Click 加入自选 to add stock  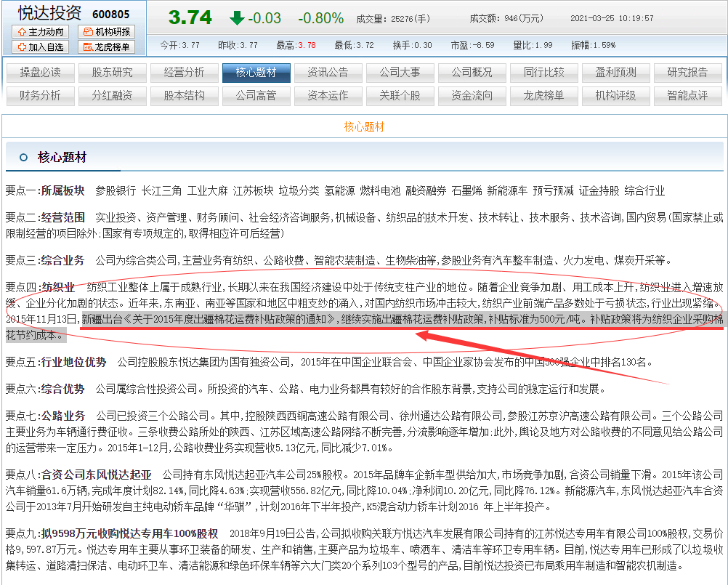(x=41, y=47)
